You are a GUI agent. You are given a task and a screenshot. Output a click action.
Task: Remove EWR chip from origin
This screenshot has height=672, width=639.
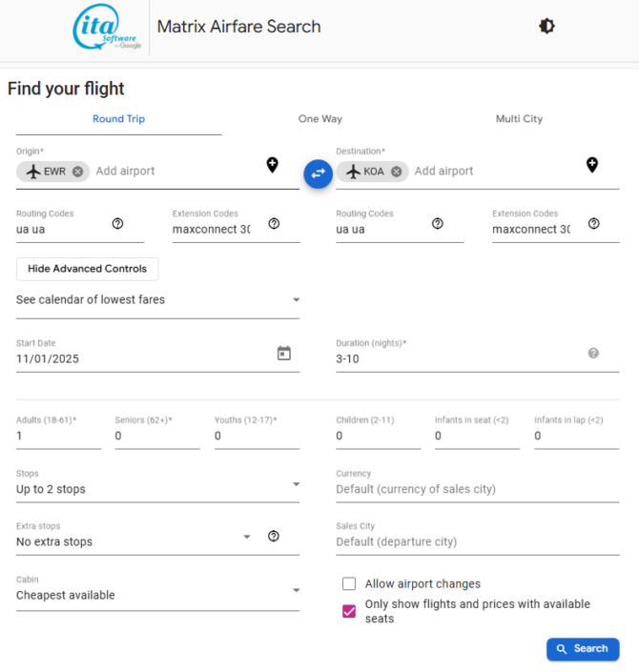[77, 172]
